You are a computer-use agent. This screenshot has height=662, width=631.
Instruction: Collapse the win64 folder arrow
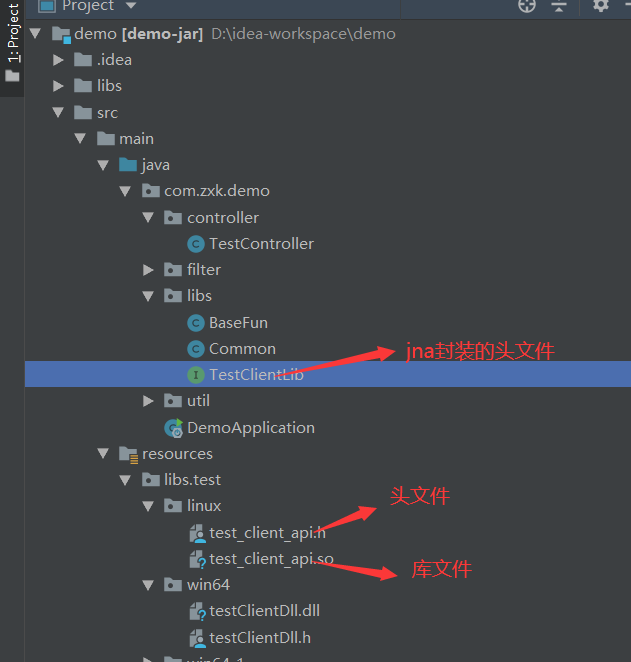[148, 585]
